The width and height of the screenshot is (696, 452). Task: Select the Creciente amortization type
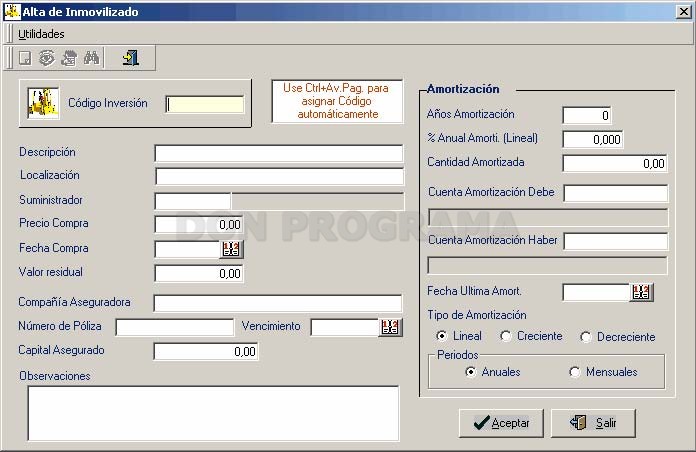[506, 336]
